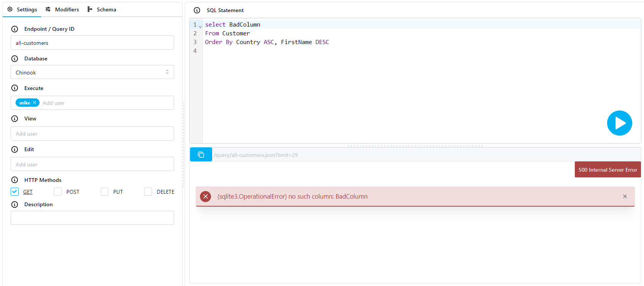Viewport: 644px width, 286px height.
Task: Click info icon beside Endpoint / Query ID
Action: [x=15, y=29]
